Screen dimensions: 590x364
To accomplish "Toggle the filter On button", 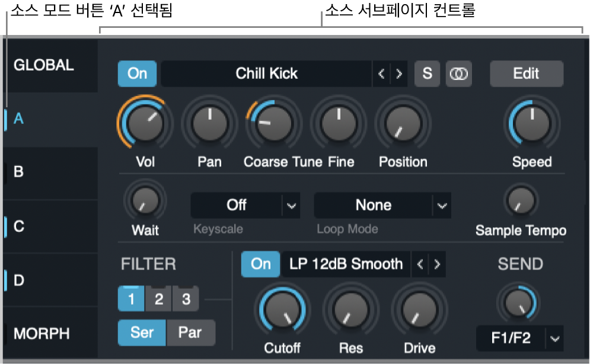I will click(x=260, y=264).
